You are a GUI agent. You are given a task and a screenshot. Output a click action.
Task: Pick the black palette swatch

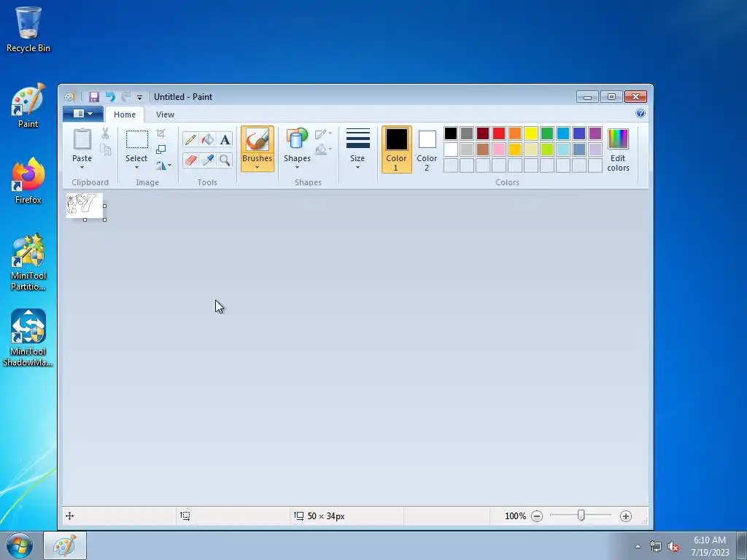pyautogui.click(x=451, y=133)
